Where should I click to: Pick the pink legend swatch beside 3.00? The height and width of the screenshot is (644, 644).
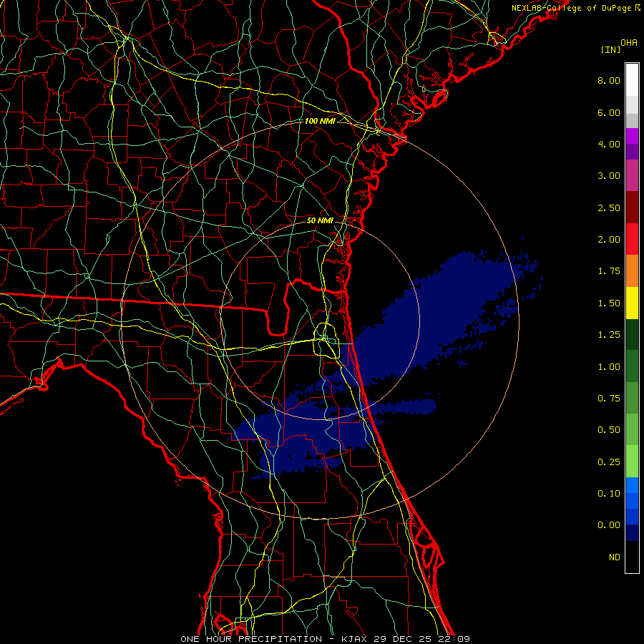point(632,175)
